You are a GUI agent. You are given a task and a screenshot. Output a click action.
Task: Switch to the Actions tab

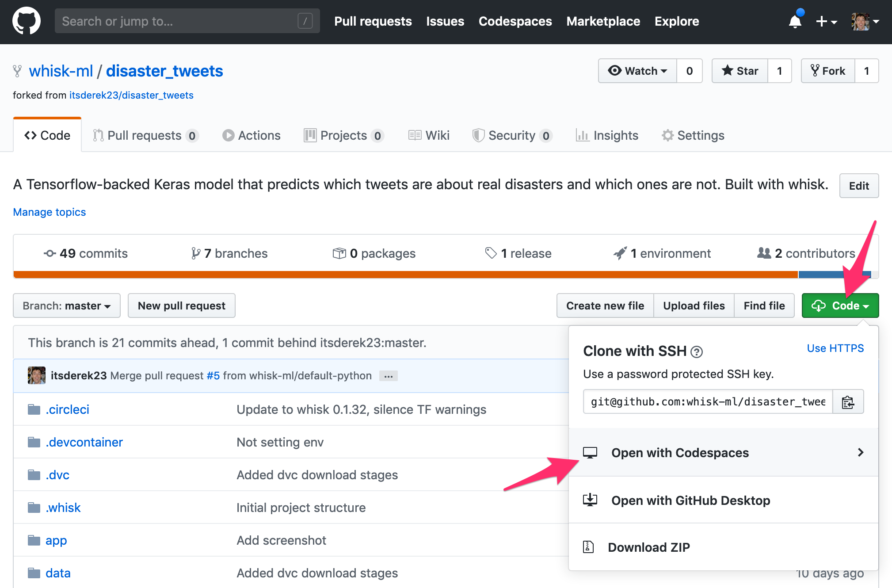252,135
